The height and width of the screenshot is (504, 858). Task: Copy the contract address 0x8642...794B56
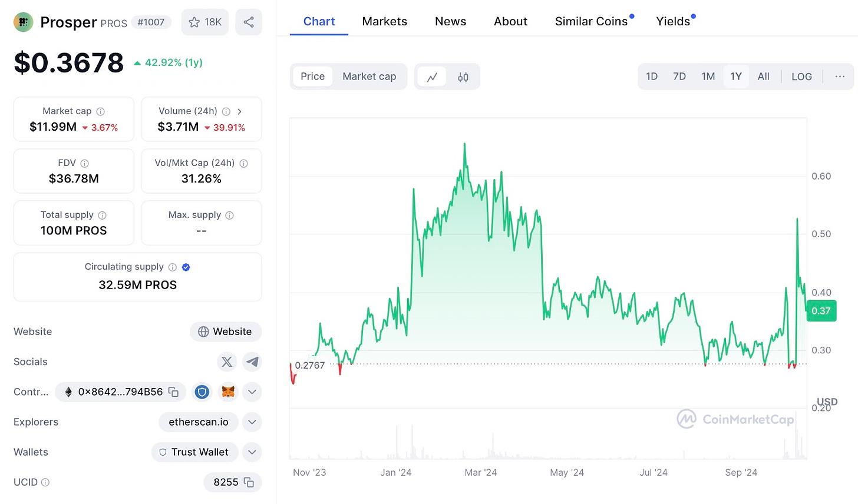[173, 392]
